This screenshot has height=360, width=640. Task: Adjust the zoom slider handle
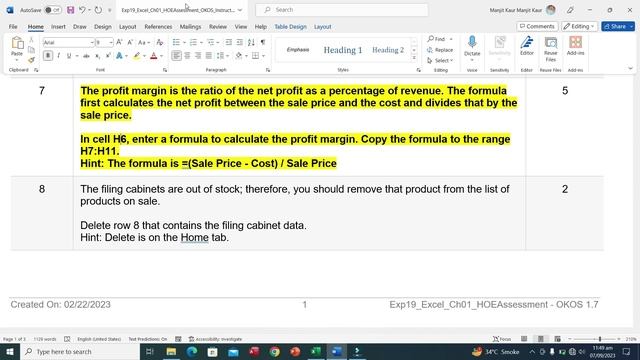point(600,339)
